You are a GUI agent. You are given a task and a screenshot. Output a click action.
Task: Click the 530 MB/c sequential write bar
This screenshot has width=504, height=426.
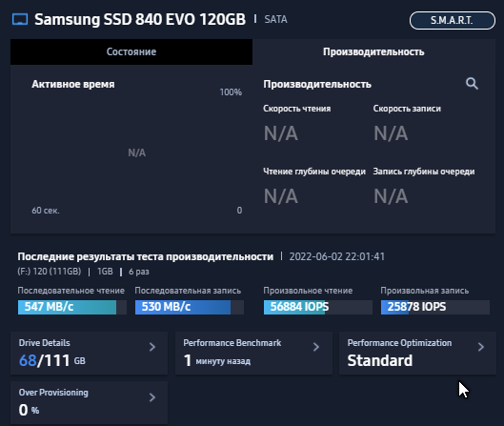tap(190, 307)
